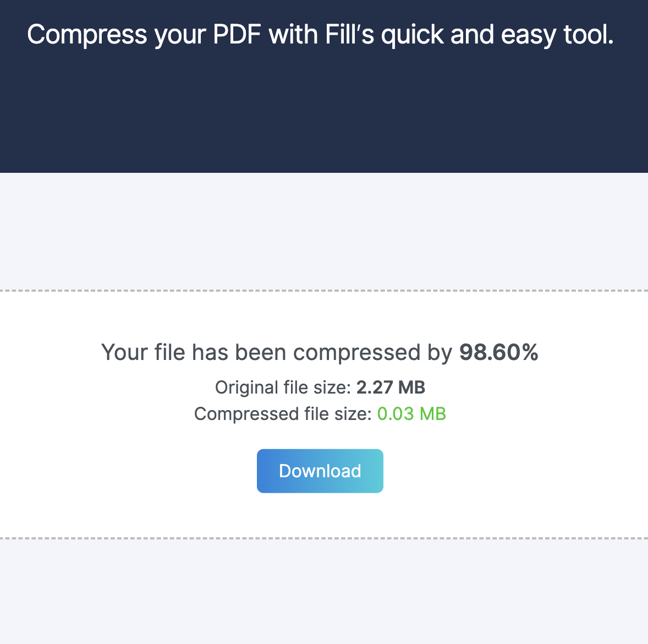Click the green 0.03 MB compressed size value
The image size is (648, 644).
411,414
